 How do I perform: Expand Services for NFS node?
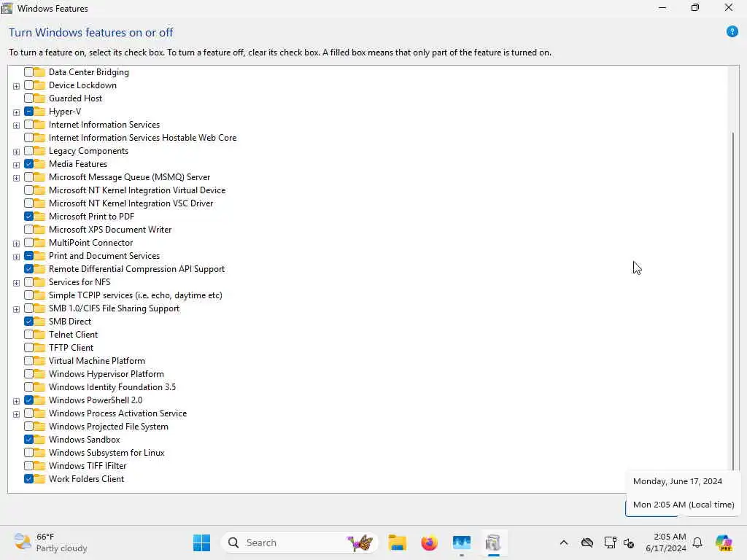(x=16, y=283)
